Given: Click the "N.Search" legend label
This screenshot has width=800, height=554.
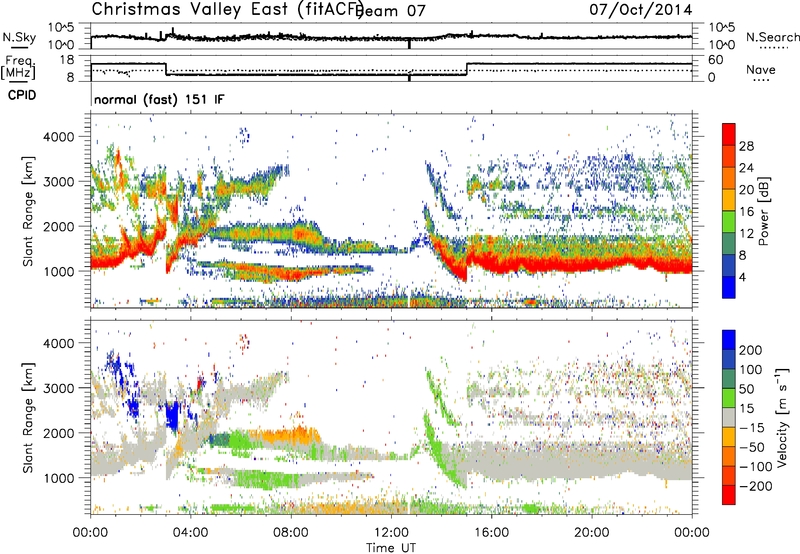Looking at the screenshot, I should point(772,37).
